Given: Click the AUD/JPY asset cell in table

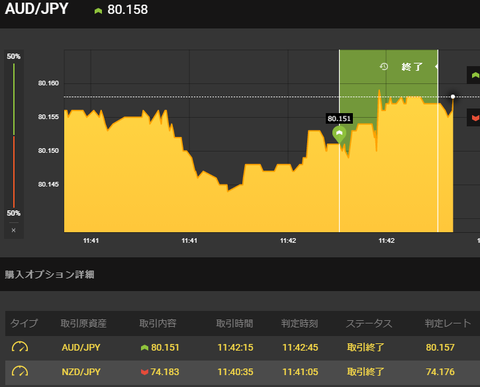Looking at the screenshot, I should click(x=81, y=348).
